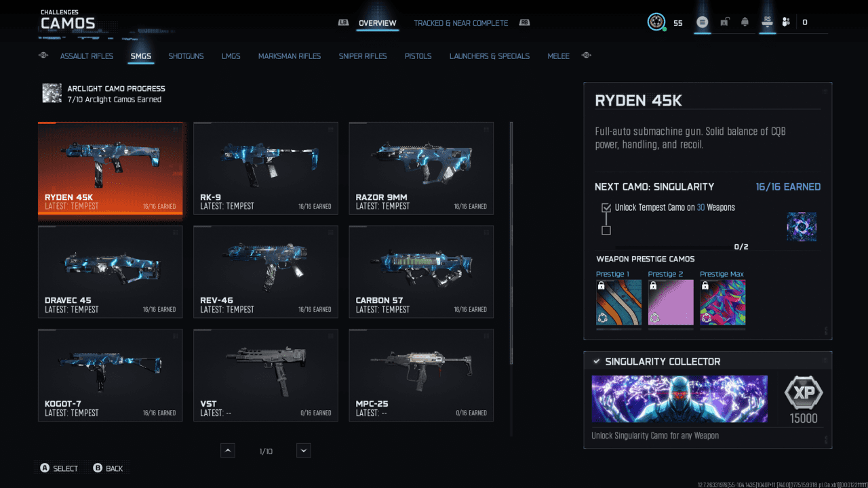Image resolution: width=868 pixels, height=488 pixels.
Task: Open the hamburger menu icon in header
Action: 703,22
